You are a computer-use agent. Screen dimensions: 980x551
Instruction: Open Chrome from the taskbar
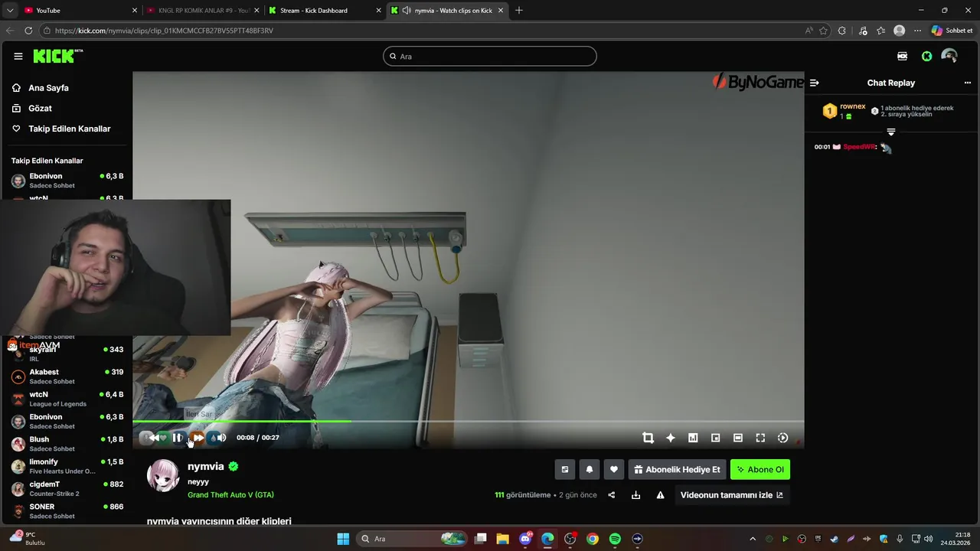593,539
